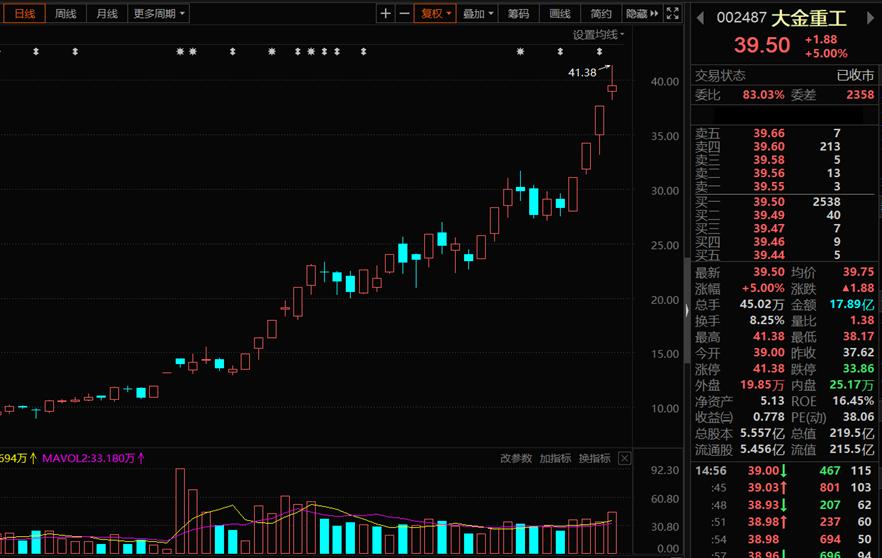882x558 pixels.
Task: Click the 外盘 value 19.85万
Action: [x=762, y=385]
